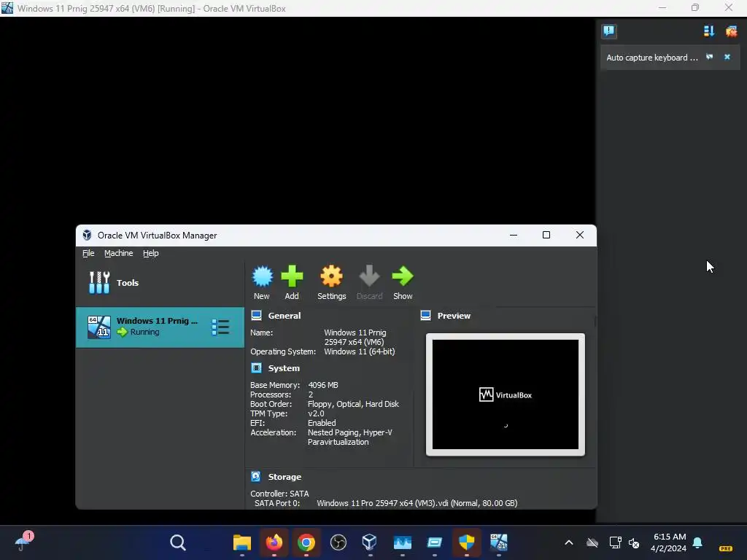Open the weather widget with umbrella icon

[x=24, y=542]
